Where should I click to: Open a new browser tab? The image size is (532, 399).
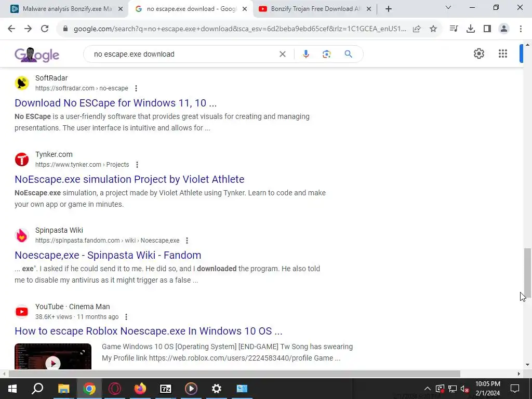pos(389,9)
